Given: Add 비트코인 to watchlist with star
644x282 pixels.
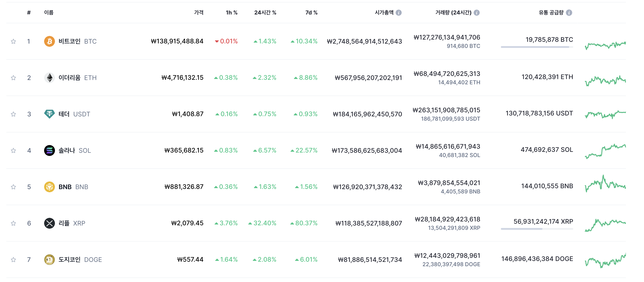Looking at the screenshot, I should pyautogui.click(x=14, y=41).
